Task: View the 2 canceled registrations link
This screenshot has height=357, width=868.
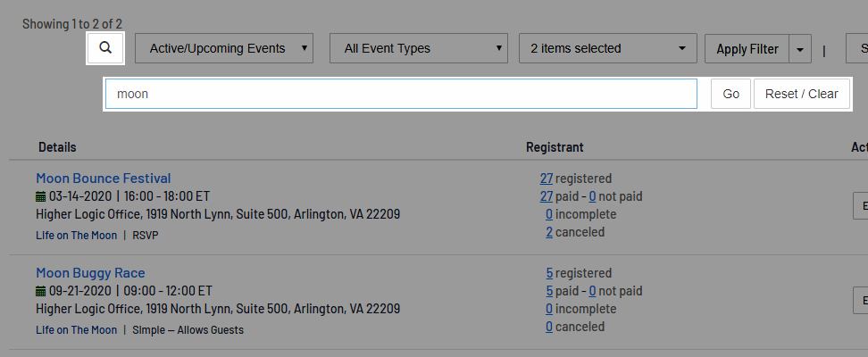Action: pos(549,232)
